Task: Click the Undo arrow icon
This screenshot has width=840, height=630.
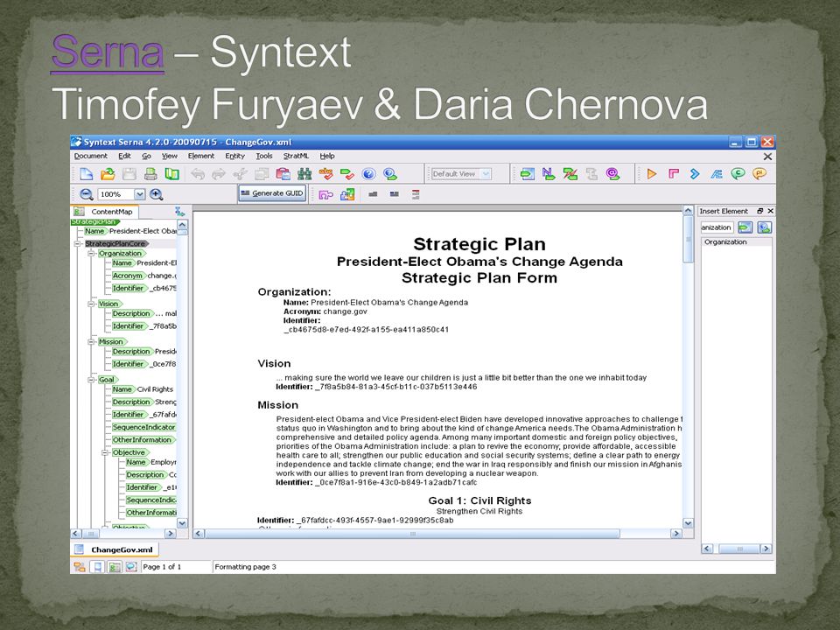Action: [x=198, y=174]
